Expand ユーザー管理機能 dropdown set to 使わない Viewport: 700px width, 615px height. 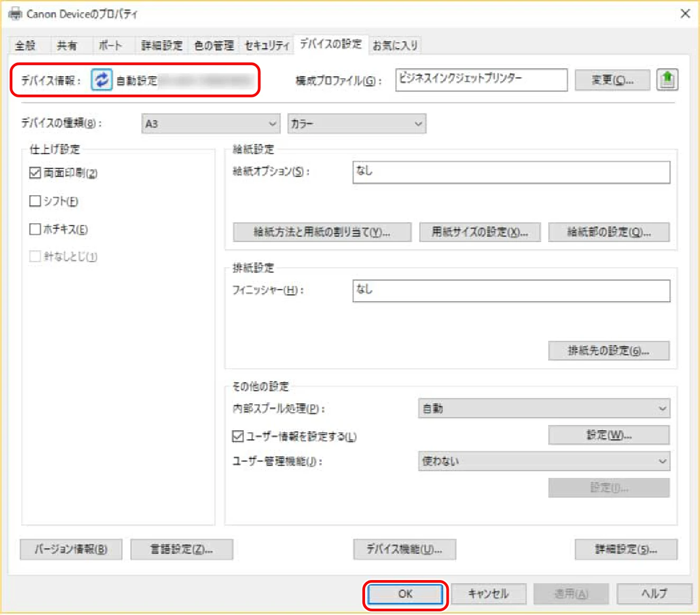(544, 461)
